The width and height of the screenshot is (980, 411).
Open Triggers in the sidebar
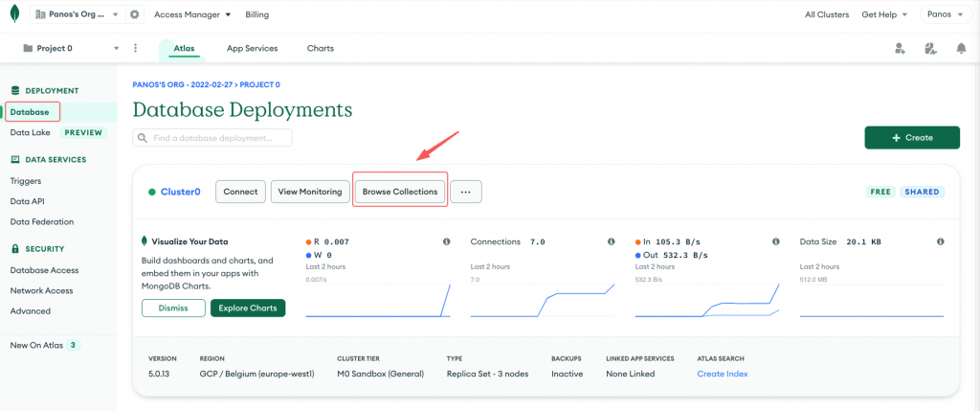26,181
